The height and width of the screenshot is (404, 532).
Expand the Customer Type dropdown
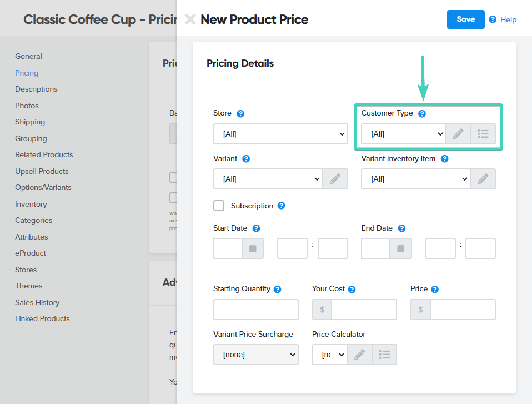[403, 134]
